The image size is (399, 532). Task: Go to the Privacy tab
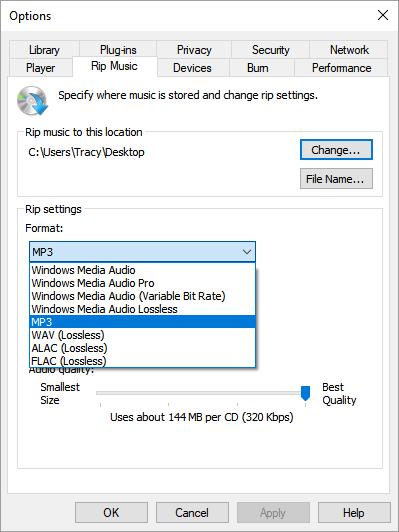(x=194, y=50)
